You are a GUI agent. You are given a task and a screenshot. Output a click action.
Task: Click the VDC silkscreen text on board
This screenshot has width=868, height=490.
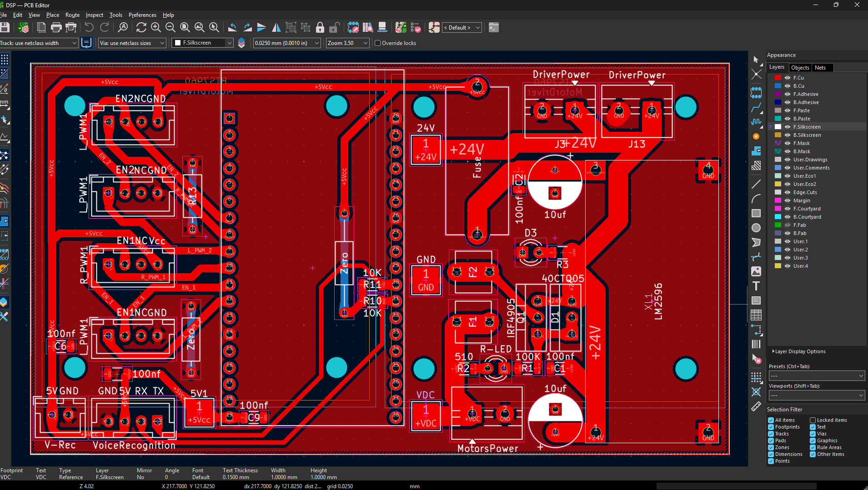tap(426, 395)
